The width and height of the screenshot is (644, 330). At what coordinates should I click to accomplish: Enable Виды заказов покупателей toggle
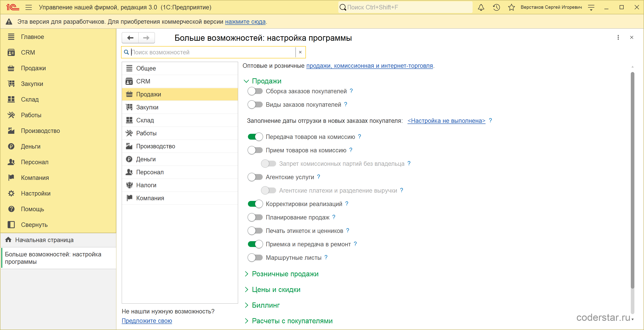coord(255,104)
